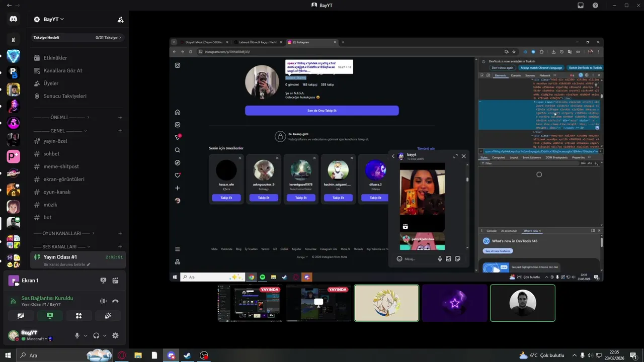The height and width of the screenshot is (362, 644).
Task: Collapse the GENEL category
Action: click(60, 131)
